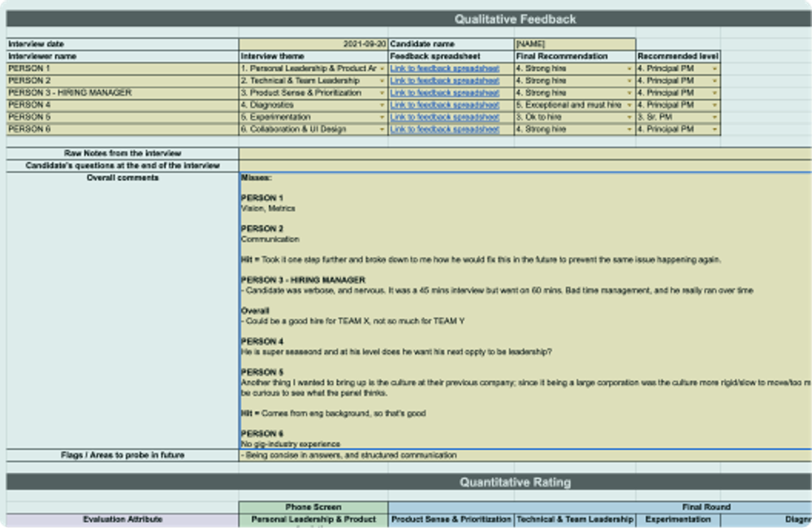Expand PERSON 6's Recommended level dropdown
Viewport: 812px width, 528px height.
(x=715, y=128)
